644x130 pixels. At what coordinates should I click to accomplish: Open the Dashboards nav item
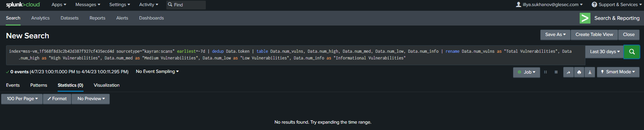tap(151, 18)
